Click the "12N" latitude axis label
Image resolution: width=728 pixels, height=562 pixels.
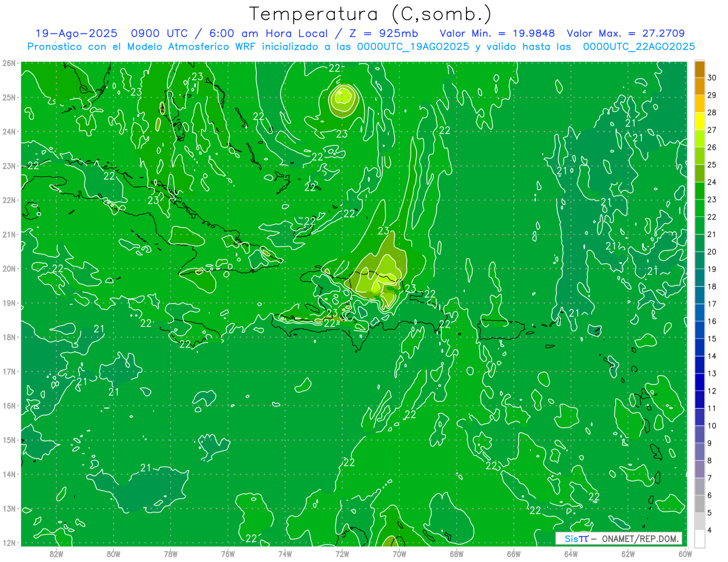[x=9, y=543]
